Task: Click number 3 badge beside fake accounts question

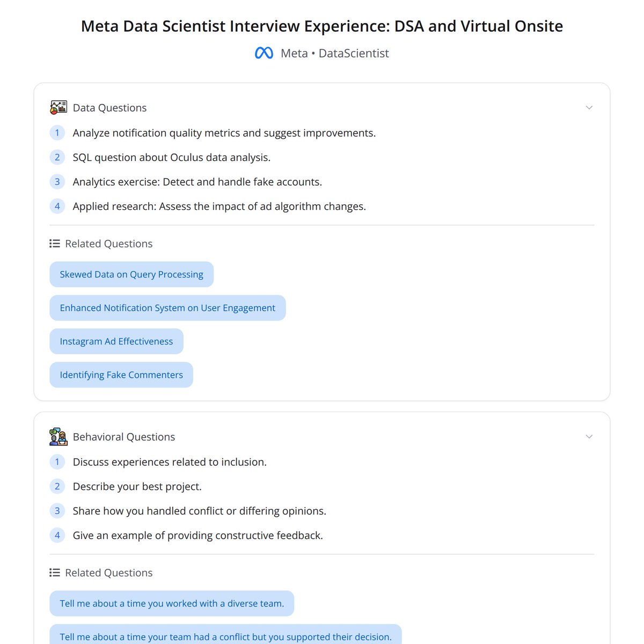Action: point(57,182)
